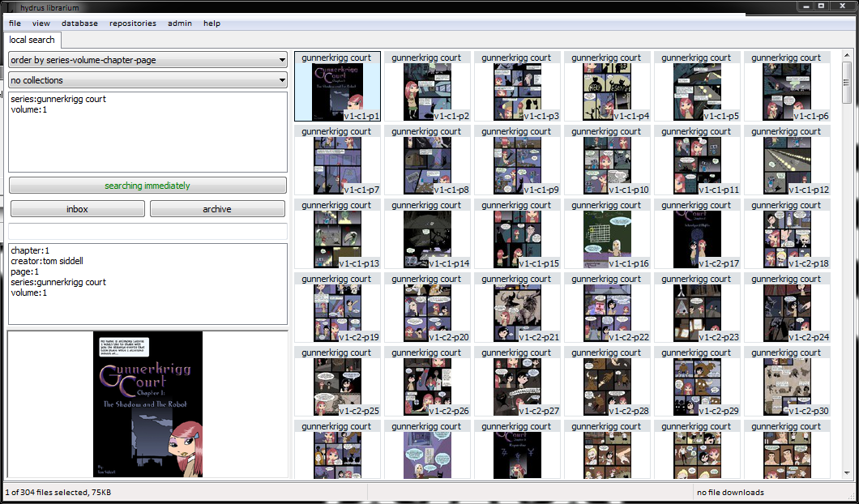The image size is (859, 504).
Task: Select series:gunnerkrigg court in the selection tags list
Action: (58, 282)
